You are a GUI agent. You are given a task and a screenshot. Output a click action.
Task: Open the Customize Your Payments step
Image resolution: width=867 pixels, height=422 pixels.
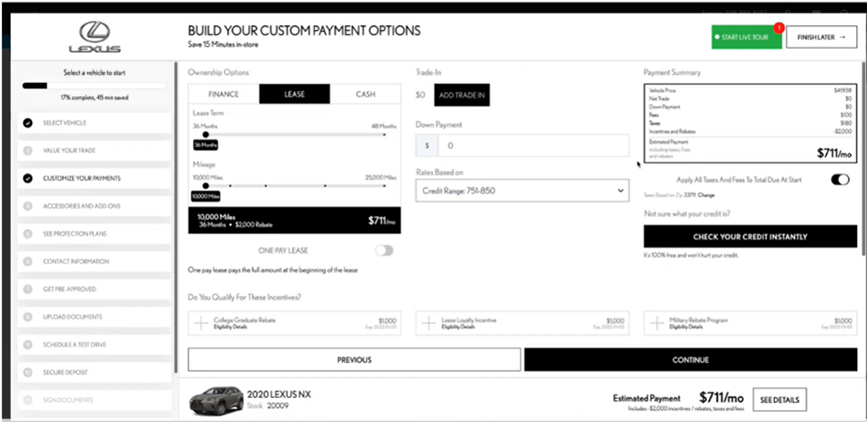coord(95,178)
